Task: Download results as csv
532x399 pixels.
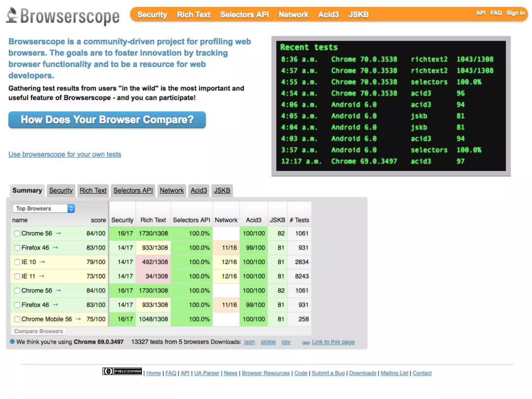Action: point(286,342)
